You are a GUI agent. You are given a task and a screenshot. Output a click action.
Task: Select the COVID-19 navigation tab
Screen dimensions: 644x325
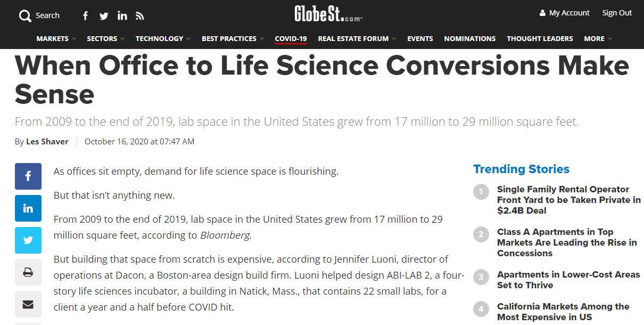coord(290,38)
